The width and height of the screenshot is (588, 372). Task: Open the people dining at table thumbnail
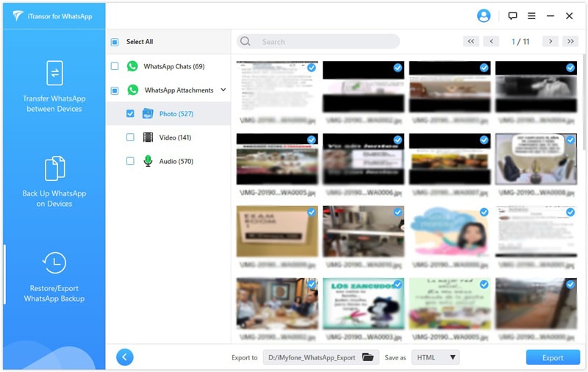tap(277, 304)
